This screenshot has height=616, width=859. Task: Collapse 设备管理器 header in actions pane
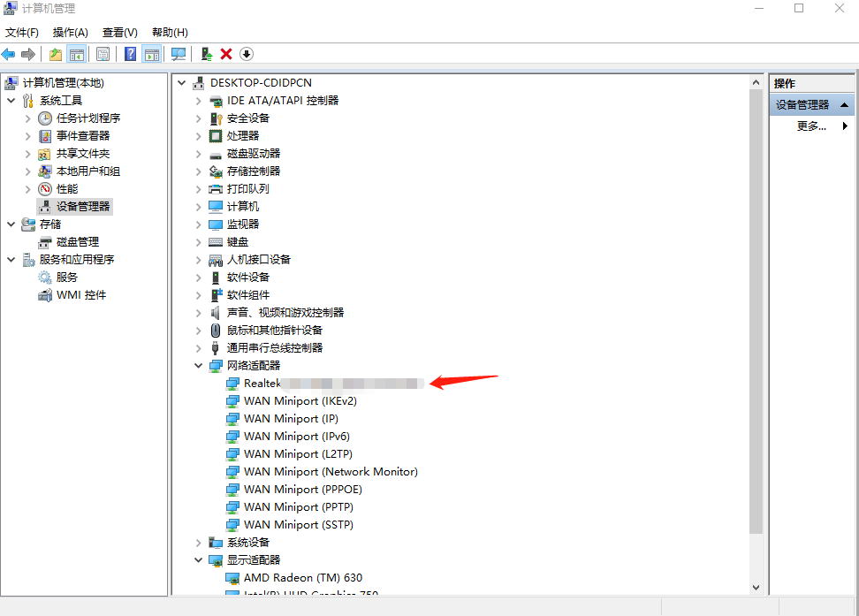click(x=845, y=104)
